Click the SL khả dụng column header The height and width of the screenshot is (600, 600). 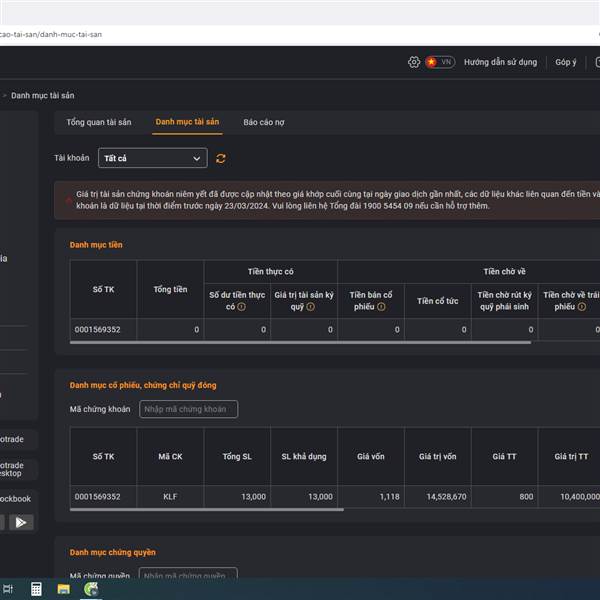pyautogui.click(x=304, y=457)
